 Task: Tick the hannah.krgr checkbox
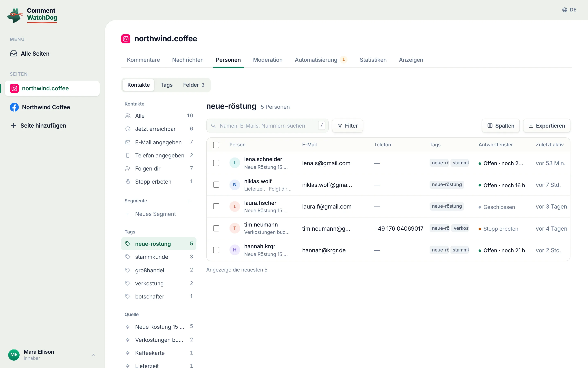pos(216,250)
